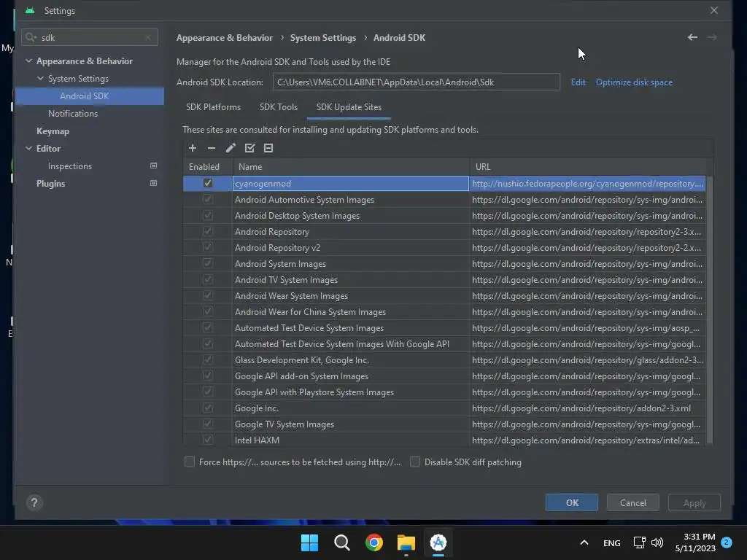Close the Settings dialog
The width and height of the screenshot is (747, 560).
point(713,10)
